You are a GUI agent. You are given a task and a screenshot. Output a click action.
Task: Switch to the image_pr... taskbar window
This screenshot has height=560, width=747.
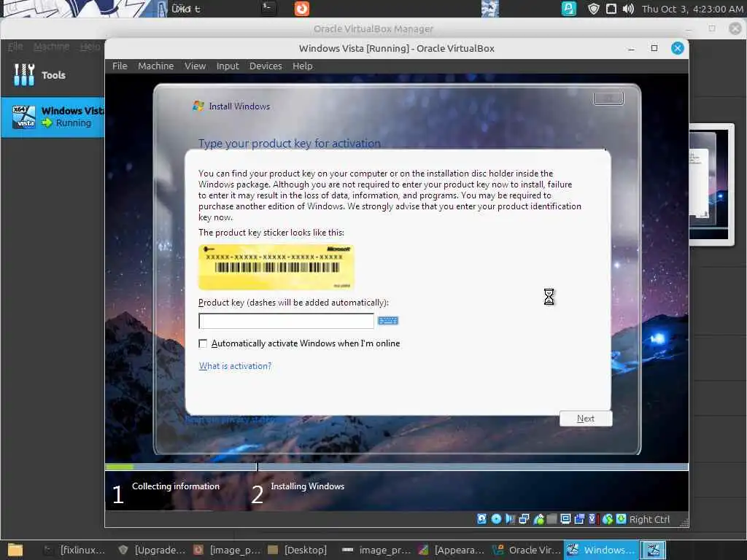tap(376, 550)
